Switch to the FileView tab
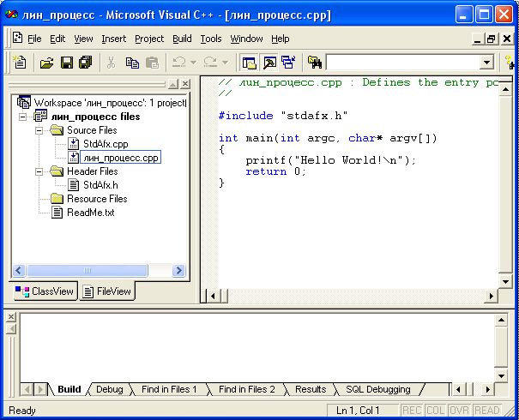Screen dimensions: 519x420 (x=107, y=291)
